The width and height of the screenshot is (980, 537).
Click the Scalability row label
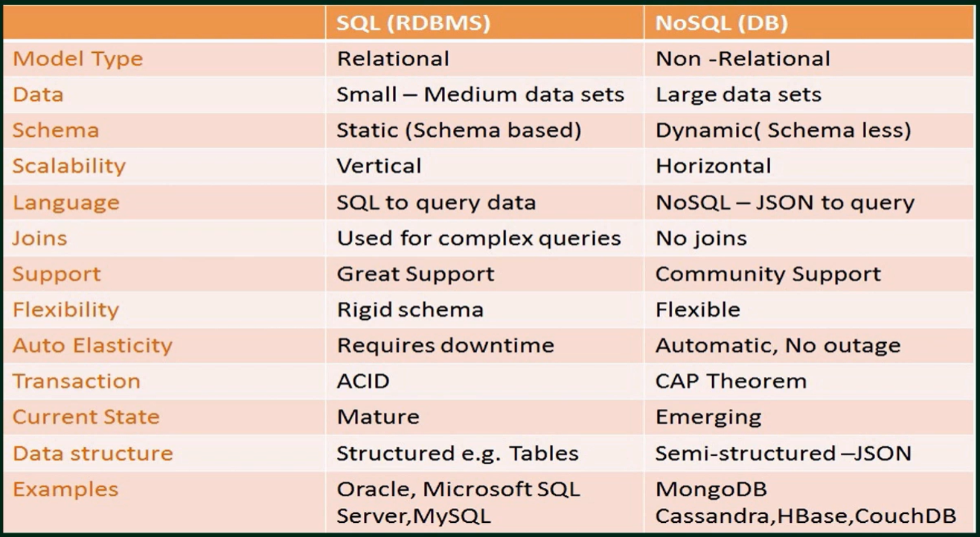pos(68,166)
